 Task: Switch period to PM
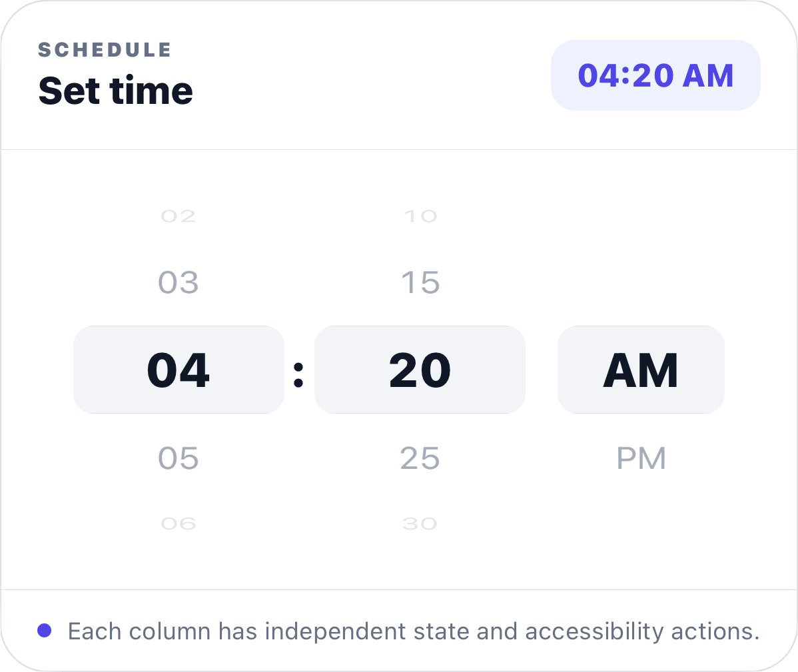(641, 458)
